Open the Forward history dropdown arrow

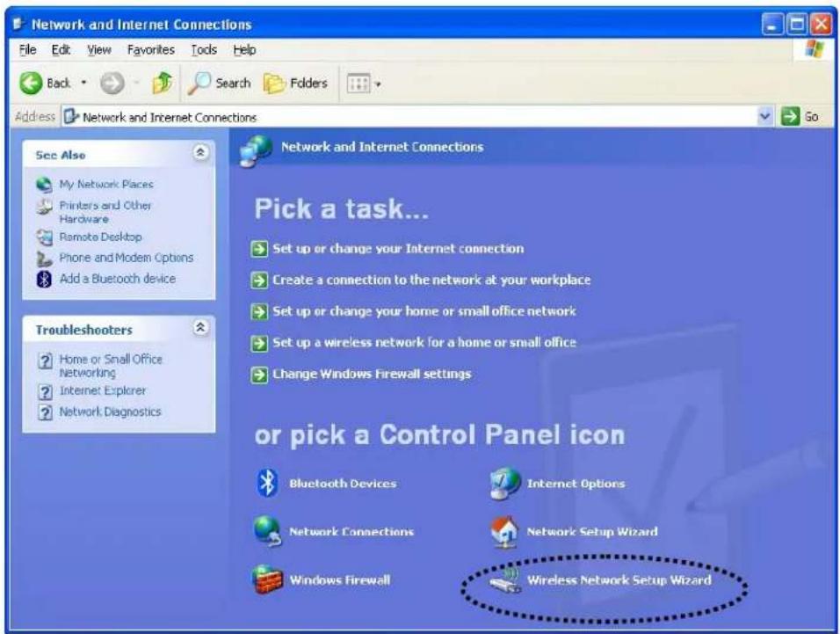point(136,83)
